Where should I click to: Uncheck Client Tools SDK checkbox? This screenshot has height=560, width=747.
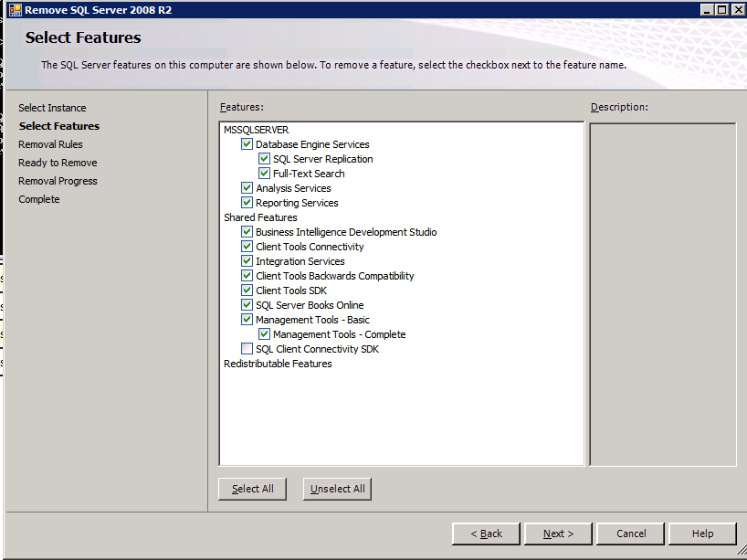tap(247, 291)
